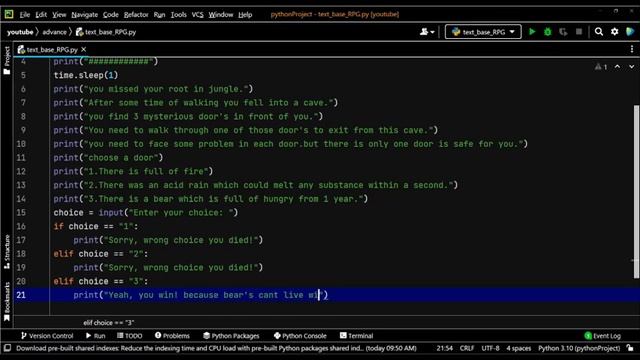The image size is (640, 360).
Task: Open the Python Packages tool window
Action: tap(231, 336)
